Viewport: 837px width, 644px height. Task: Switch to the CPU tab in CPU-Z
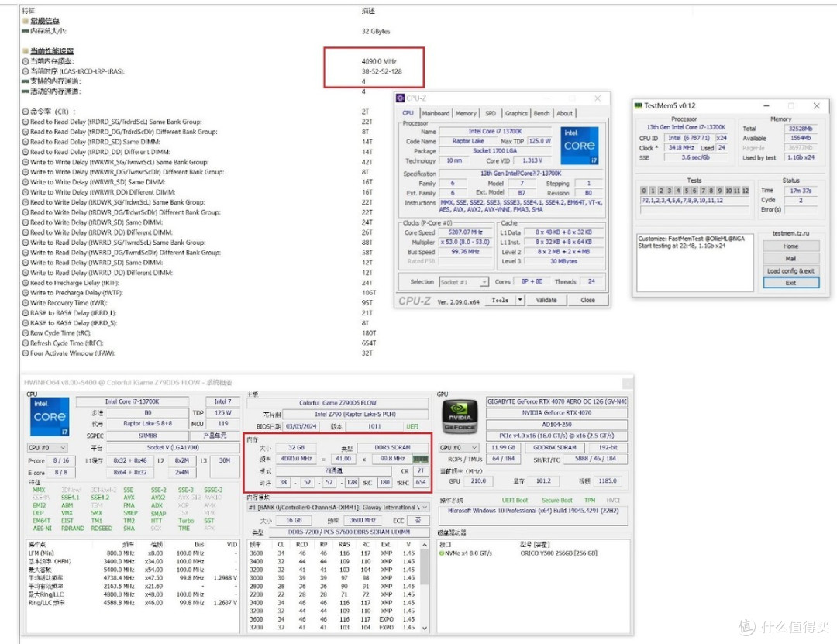(x=408, y=113)
